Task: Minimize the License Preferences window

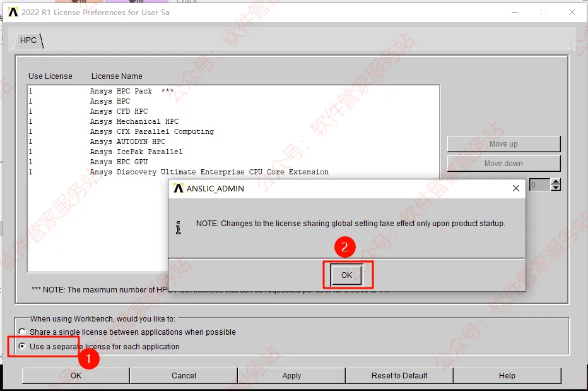Action: point(515,12)
